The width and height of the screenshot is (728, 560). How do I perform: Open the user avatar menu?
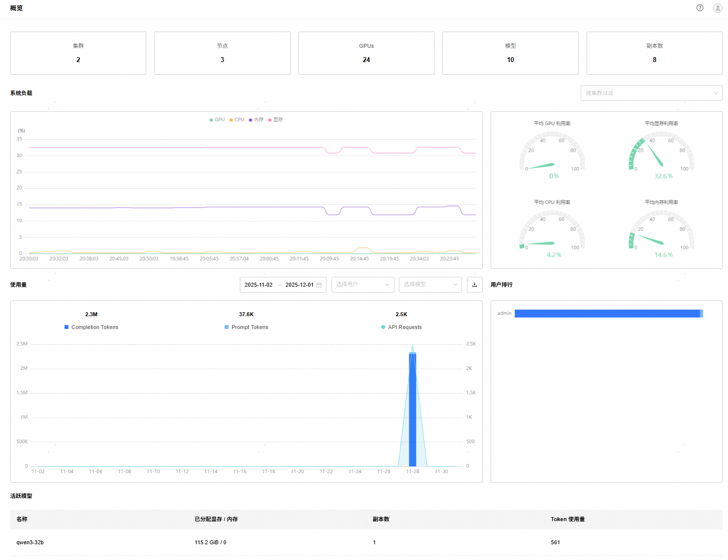(718, 8)
